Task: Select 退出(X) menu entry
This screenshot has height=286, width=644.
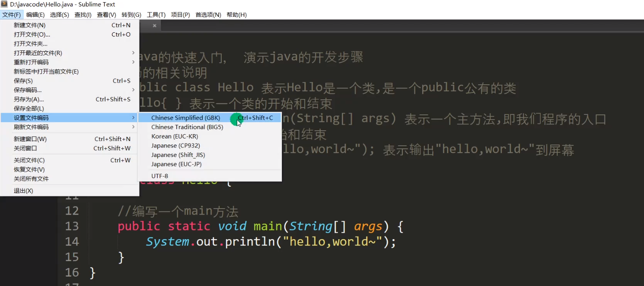Action: click(x=70, y=191)
